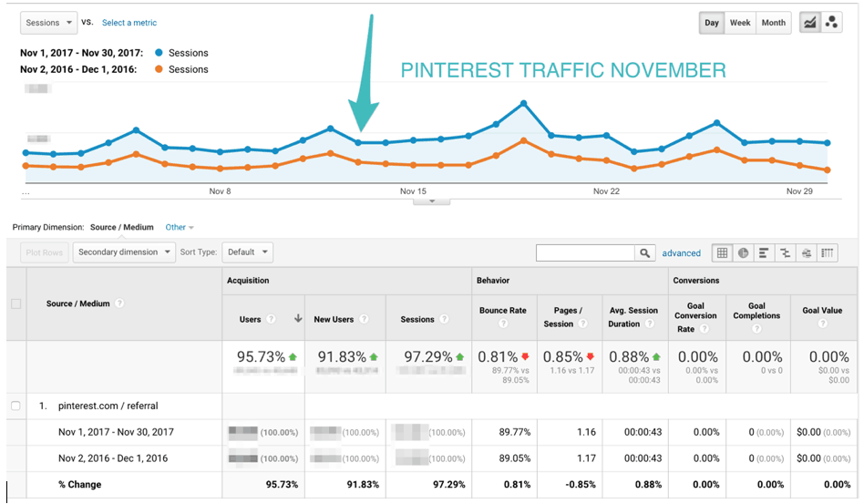The width and height of the screenshot is (864, 504).
Task: Click the Plot Rows button
Action: pos(44,252)
